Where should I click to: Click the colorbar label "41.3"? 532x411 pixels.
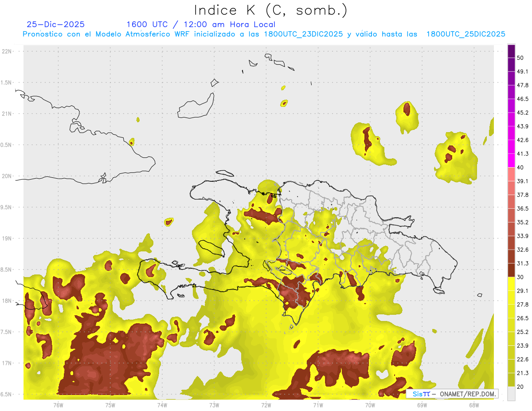point(523,154)
